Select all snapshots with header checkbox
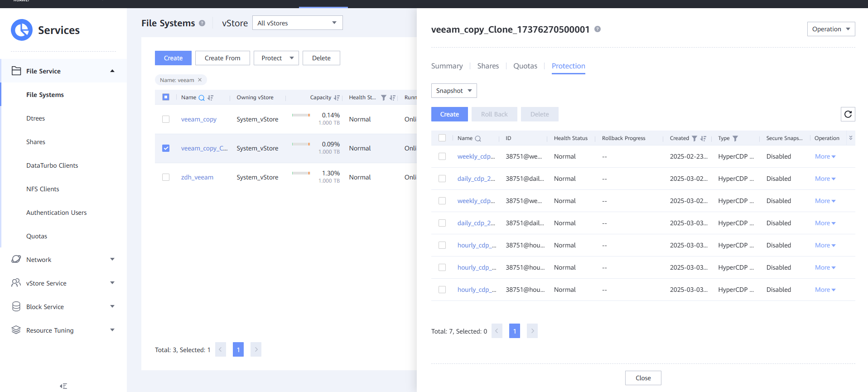868x392 pixels. coord(442,138)
